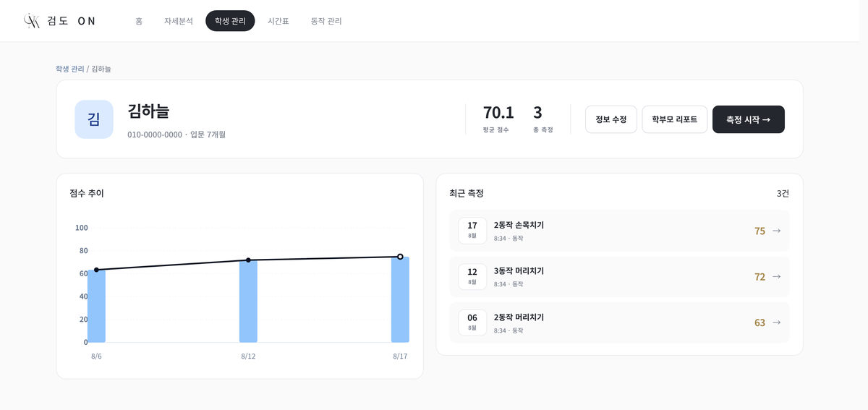
Task: Click the 8/17 chart data point
Action: (400, 257)
